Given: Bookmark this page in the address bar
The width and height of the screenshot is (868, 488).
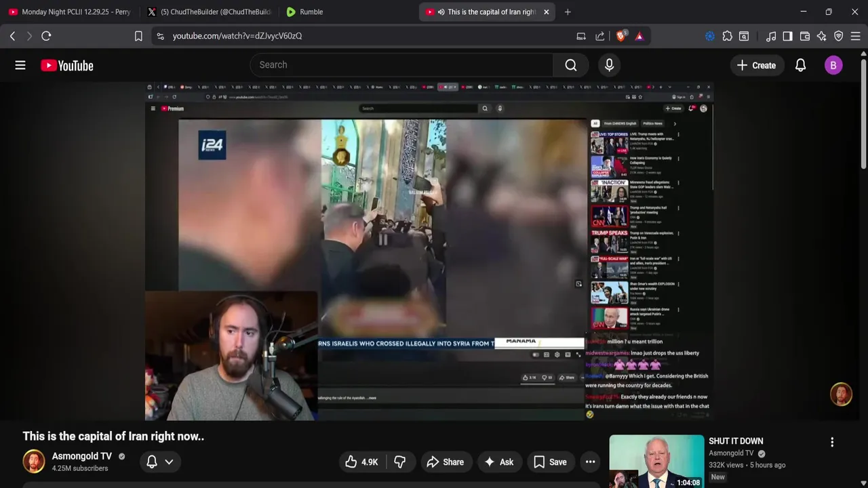Looking at the screenshot, I should (138, 36).
